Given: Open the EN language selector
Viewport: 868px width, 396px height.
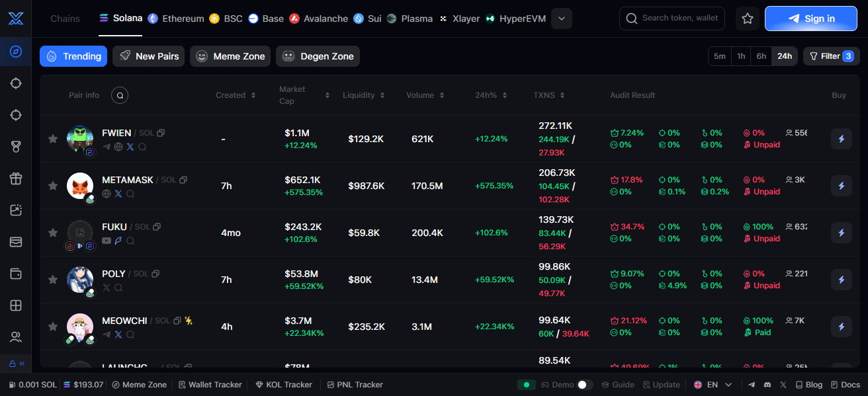Looking at the screenshot, I should [x=713, y=385].
